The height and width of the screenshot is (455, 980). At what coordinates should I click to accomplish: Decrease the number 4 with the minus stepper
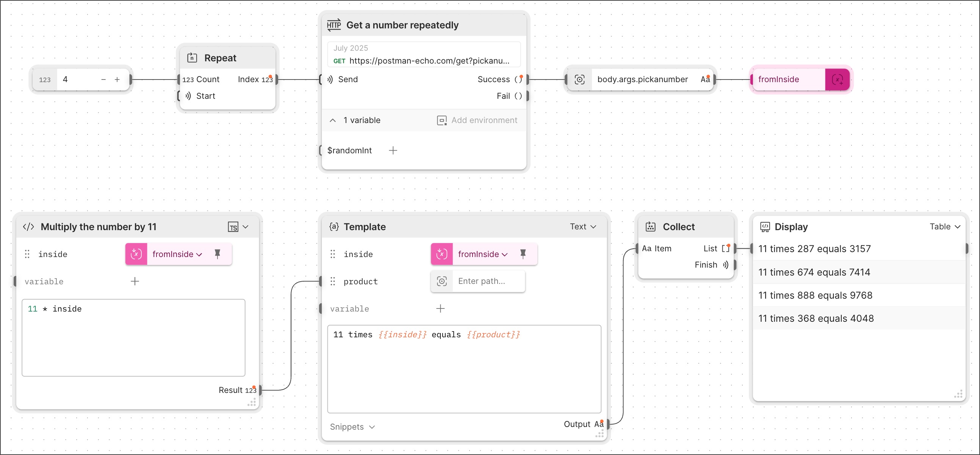tap(103, 79)
